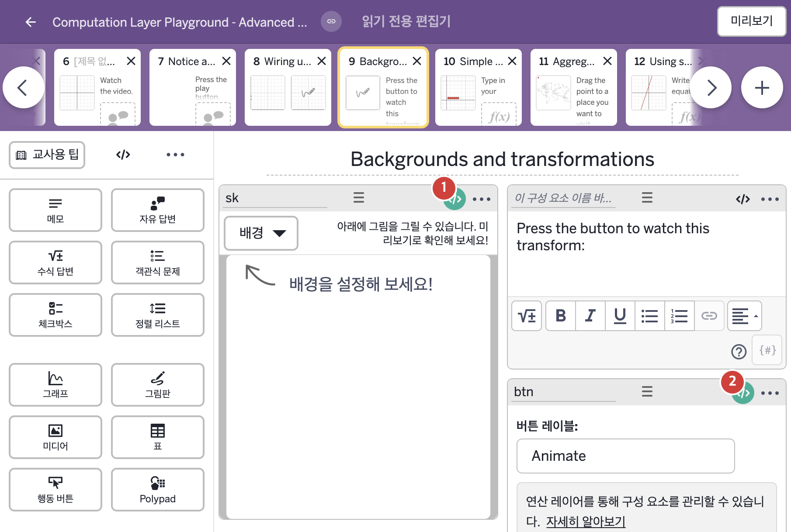The width and height of the screenshot is (791, 532).
Task: Add a Polypad component
Action: [158, 490]
